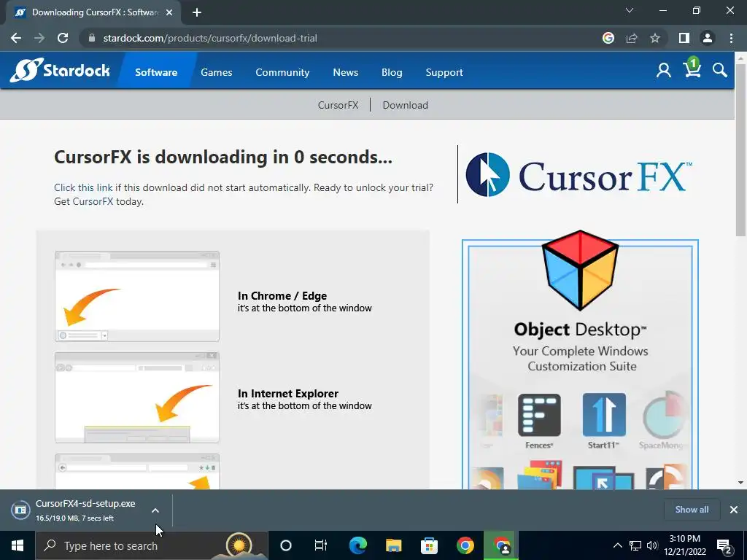Open Chrome from taskbar
The width and height of the screenshot is (747, 560).
(465, 545)
